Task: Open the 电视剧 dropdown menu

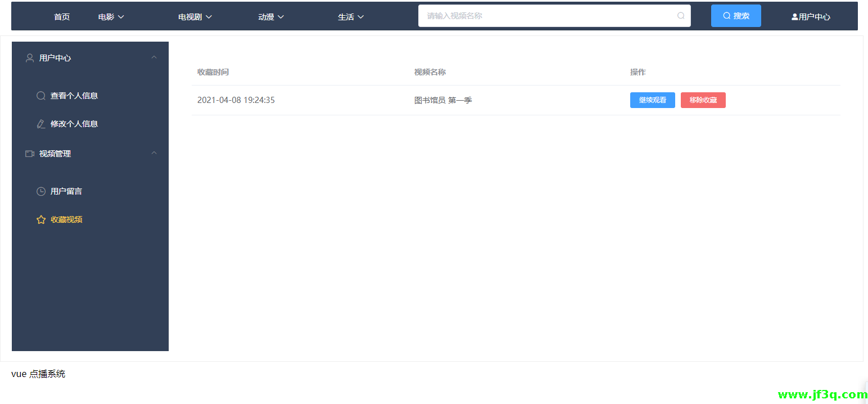Action: pyautogui.click(x=195, y=17)
